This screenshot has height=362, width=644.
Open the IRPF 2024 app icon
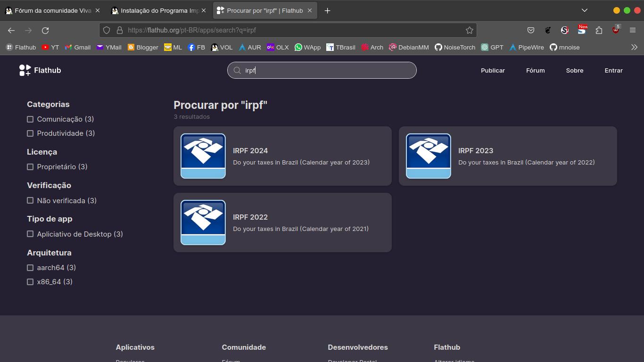click(x=203, y=156)
